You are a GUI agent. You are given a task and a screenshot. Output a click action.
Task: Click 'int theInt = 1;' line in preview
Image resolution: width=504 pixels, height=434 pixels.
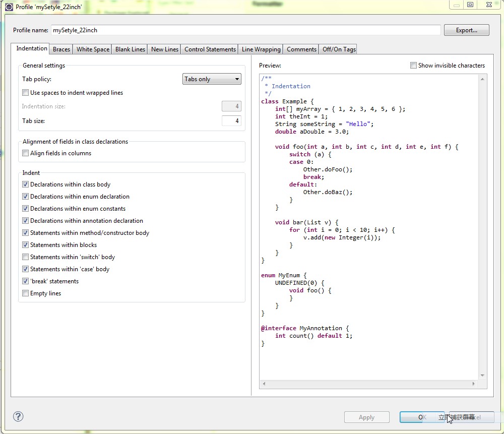(x=301, y=116)
